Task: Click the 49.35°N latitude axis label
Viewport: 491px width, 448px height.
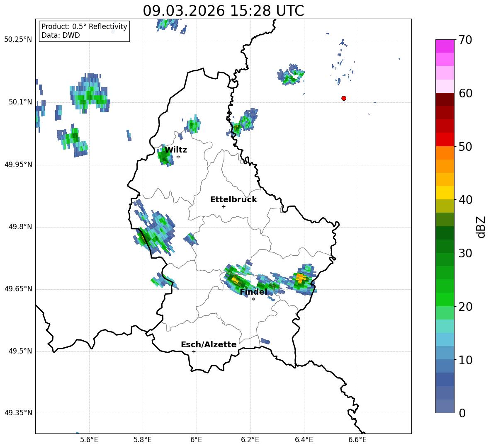Action: (x=18, y=413)
